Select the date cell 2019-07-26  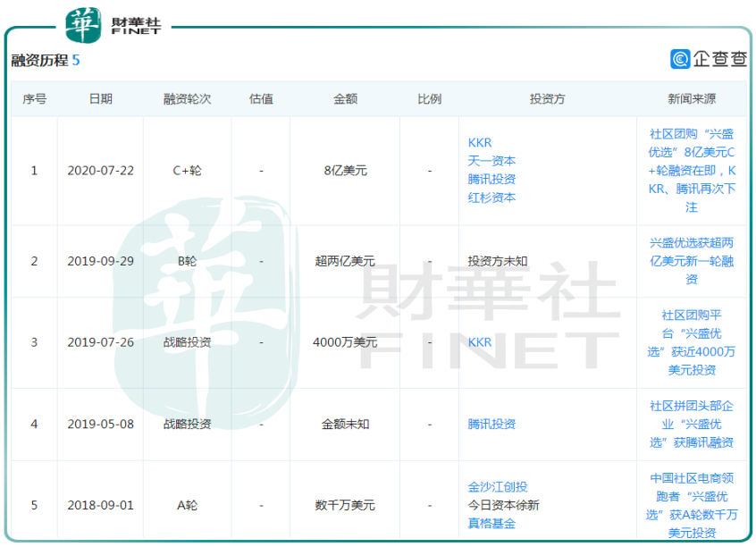(101, 342)
